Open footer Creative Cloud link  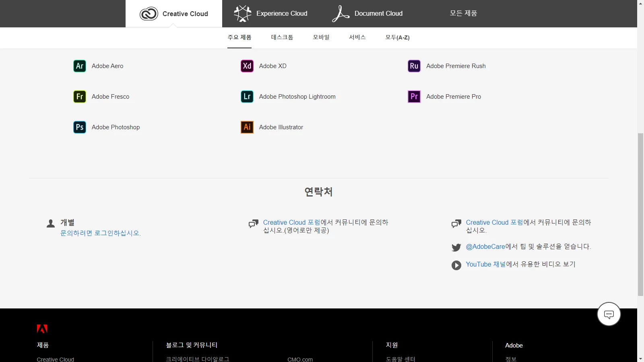click(56, 359)
